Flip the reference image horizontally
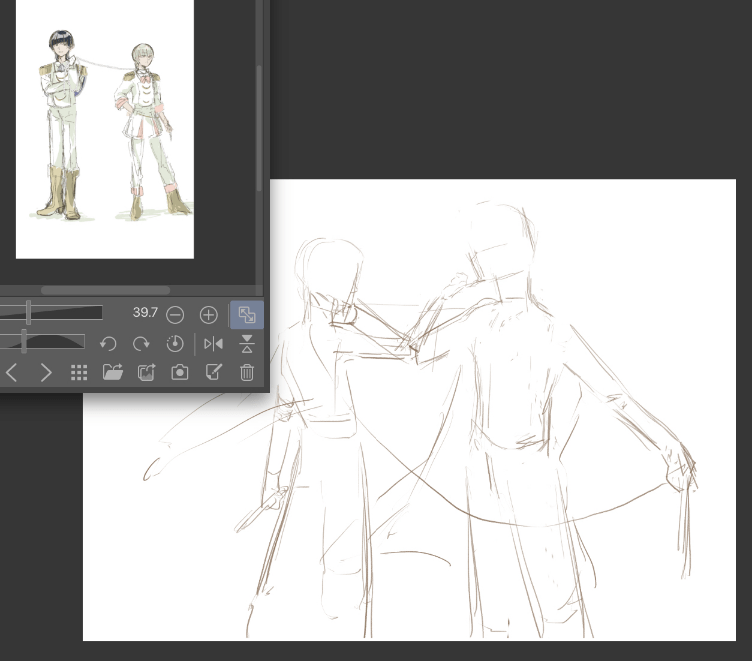This screenshot has width=752, height=661. click(x=213, y=344)
